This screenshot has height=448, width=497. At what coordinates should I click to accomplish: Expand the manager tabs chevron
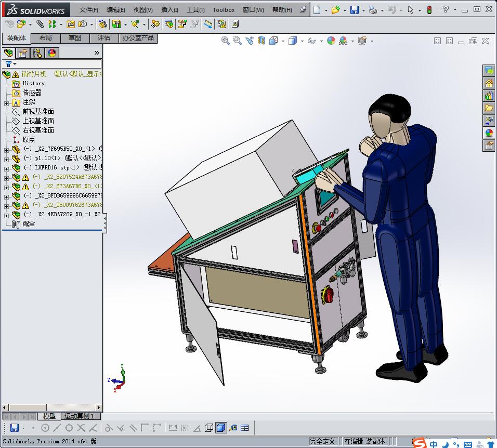point(97,53)
